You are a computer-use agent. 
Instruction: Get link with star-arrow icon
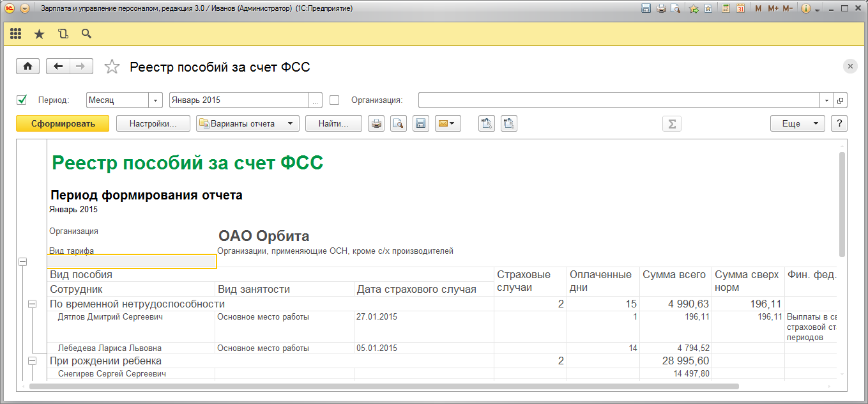click(694, 9)
